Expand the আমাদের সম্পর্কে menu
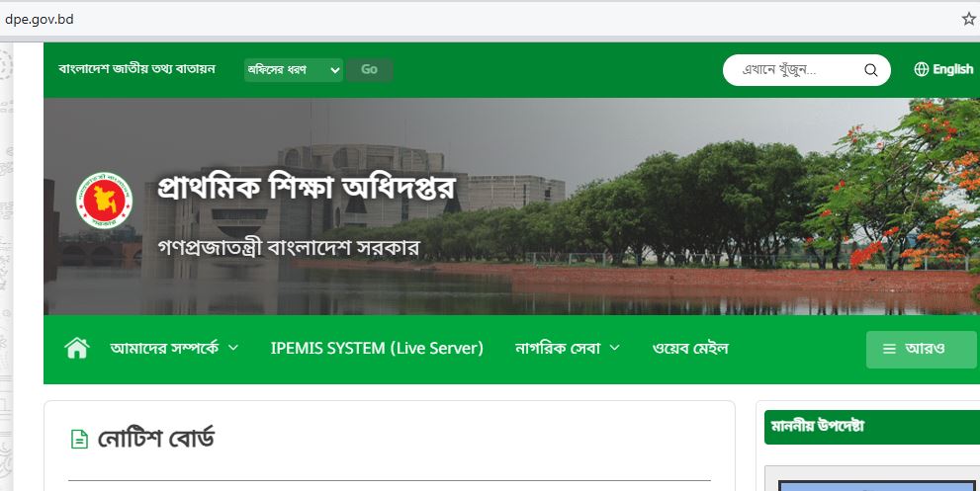Viewport: 980px width, 491px height. (x=174, y=348)
